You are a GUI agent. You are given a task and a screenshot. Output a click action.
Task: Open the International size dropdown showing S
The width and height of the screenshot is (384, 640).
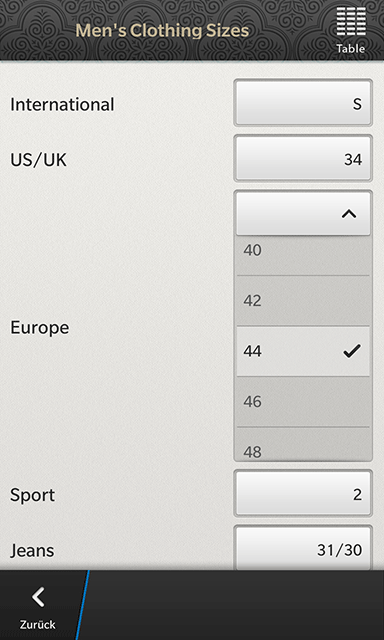point(303,102)
